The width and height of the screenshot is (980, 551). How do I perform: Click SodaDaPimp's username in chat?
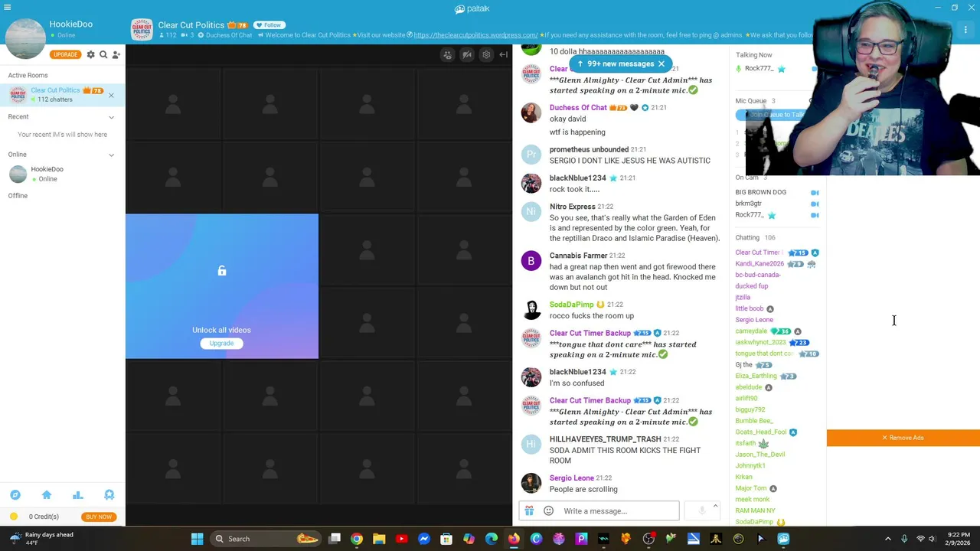click(x=571, y=305)
